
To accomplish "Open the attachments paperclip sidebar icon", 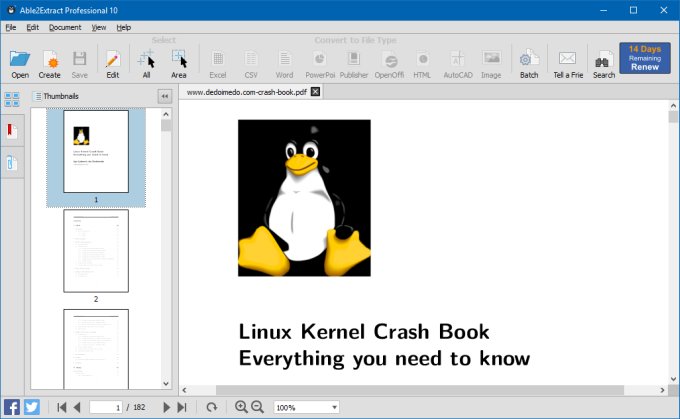I will [12, 164].
